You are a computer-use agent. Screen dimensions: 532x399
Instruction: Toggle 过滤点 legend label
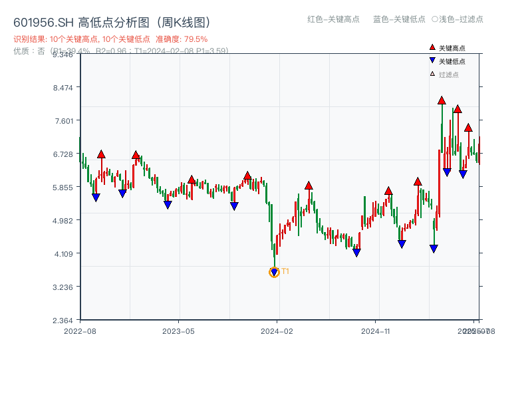click(x=448, y=74)
